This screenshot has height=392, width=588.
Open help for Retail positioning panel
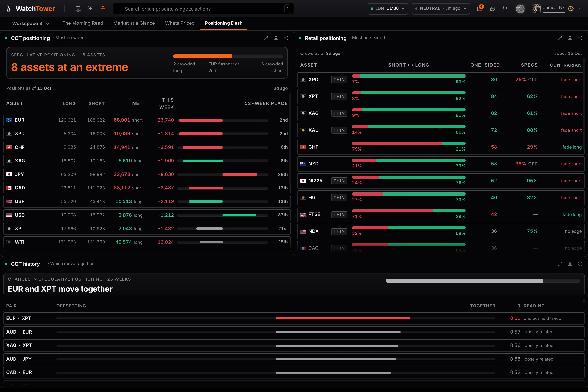click(580, 38)
